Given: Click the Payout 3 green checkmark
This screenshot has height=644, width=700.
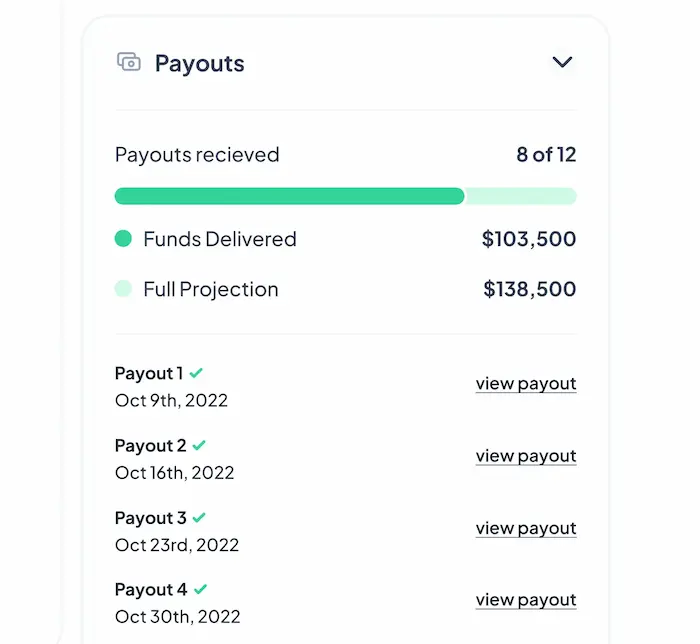Looking at the screenshot, I should click(199, 517).
